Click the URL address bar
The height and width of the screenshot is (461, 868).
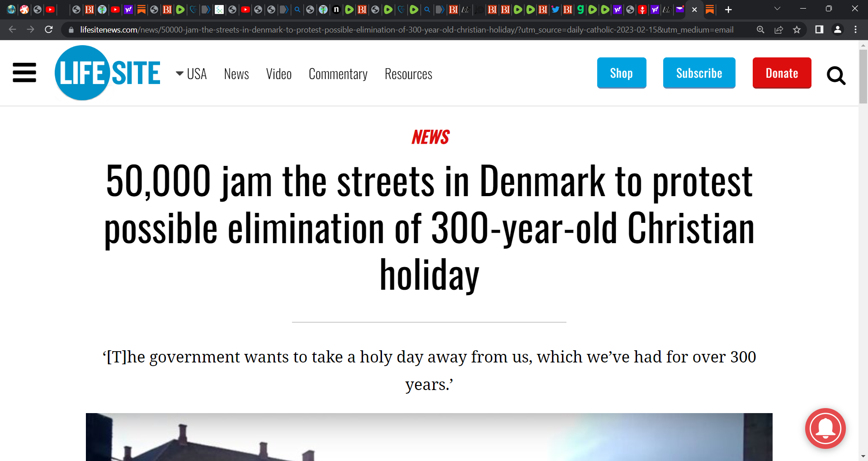point(407,29)
